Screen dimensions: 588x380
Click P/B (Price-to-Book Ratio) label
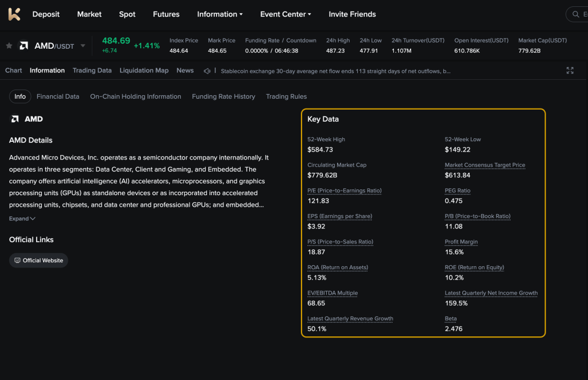[x=477, y=216]
